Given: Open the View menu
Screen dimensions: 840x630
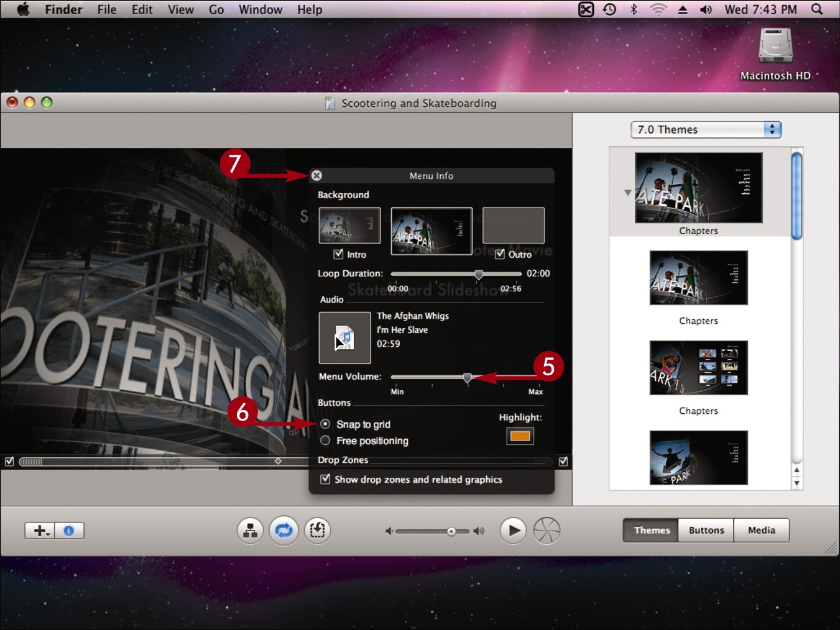Looking at the screenshot, I should pyautogui.click(x=181, y=9).
